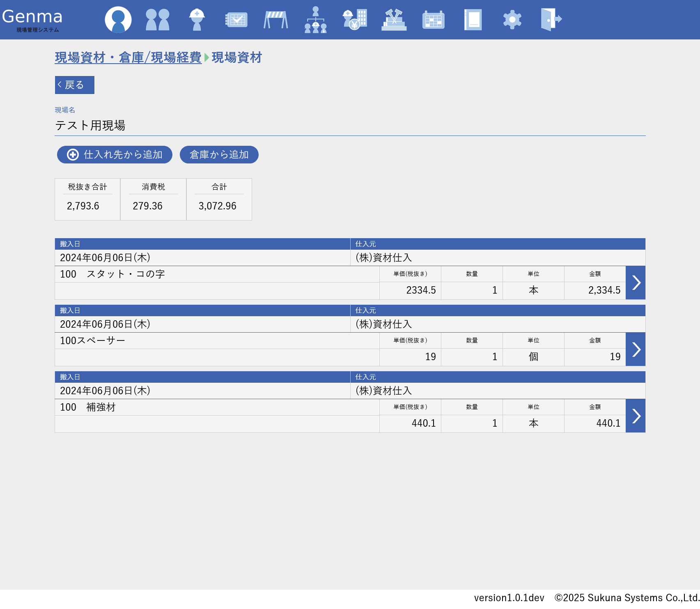Click the settings gear icon
The image size is (700, 609).
[512, 19]
